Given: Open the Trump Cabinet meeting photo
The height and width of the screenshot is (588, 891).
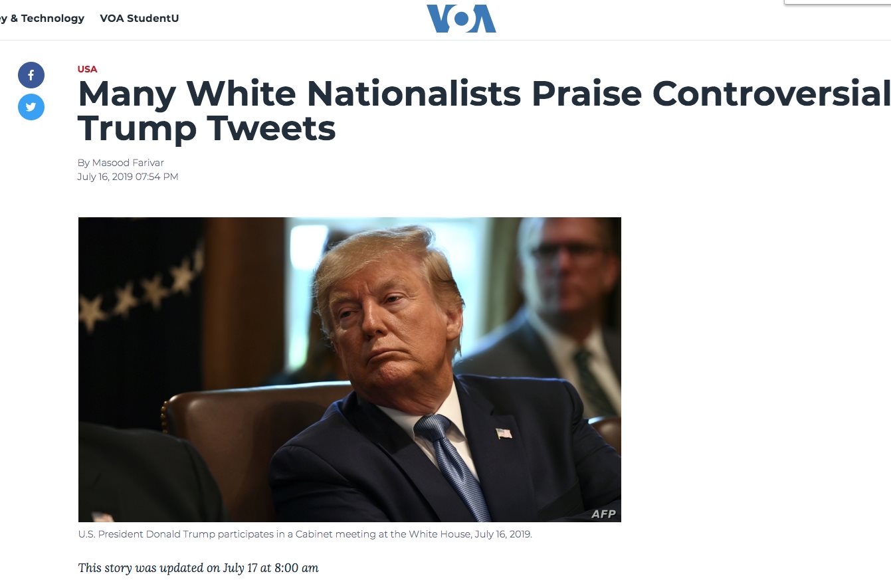Looking at the screenshot, I should point(349,369).
